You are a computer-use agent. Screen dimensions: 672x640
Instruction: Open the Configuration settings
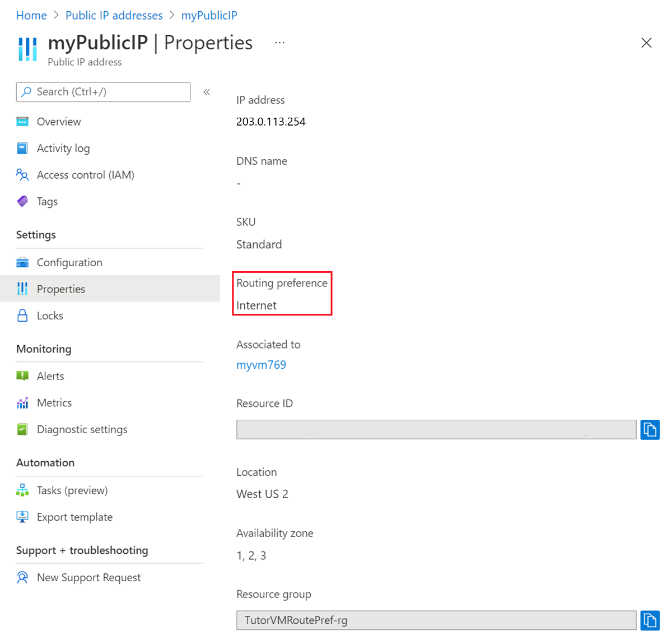pos(69,262)
